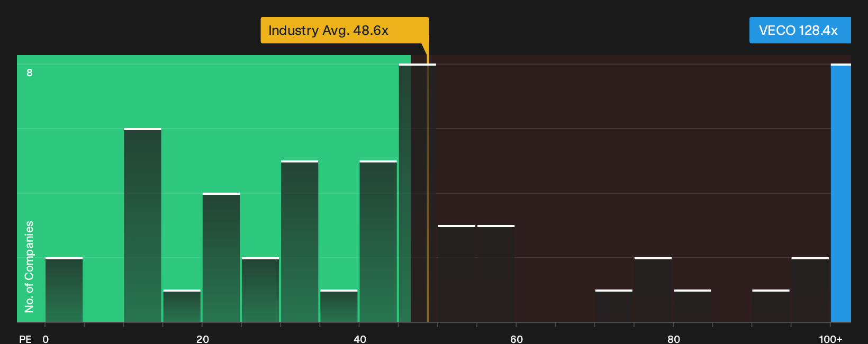Click the VECO 128.4x label
The image size is (868, 344).
pyautogui.click(x=800, y=30)
